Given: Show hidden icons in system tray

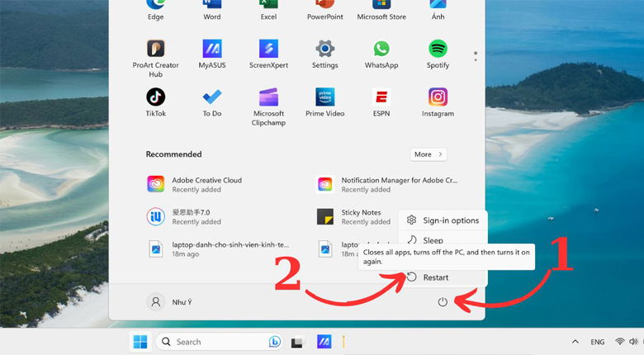Looking at the screenshot, I should pos(575,342).
